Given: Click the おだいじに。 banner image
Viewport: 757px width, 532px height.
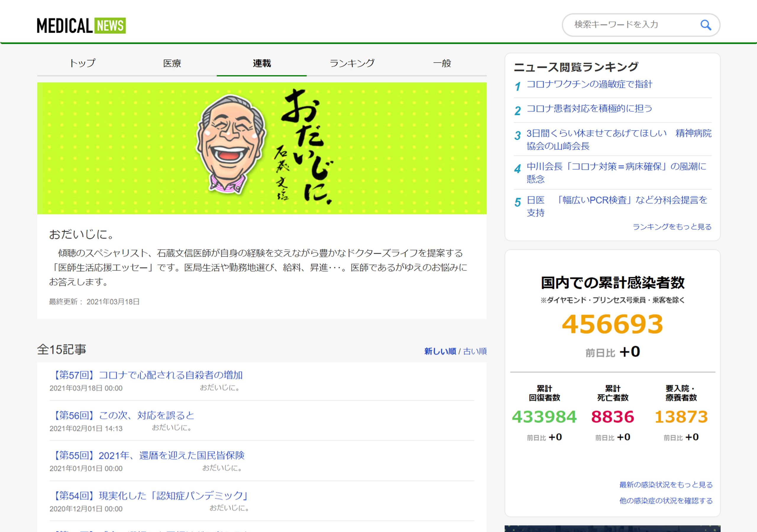Looking at the screenshot, I should click(262, 148).
